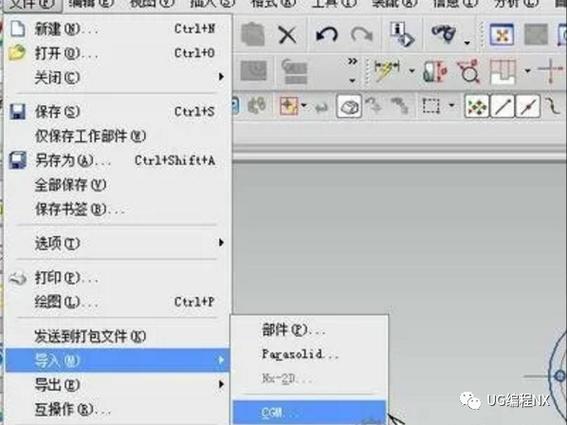Click the circle constraint icon with red arrows
Viewport: 567px width, 425px height.
pyautogui.click(x=469, y=71)
